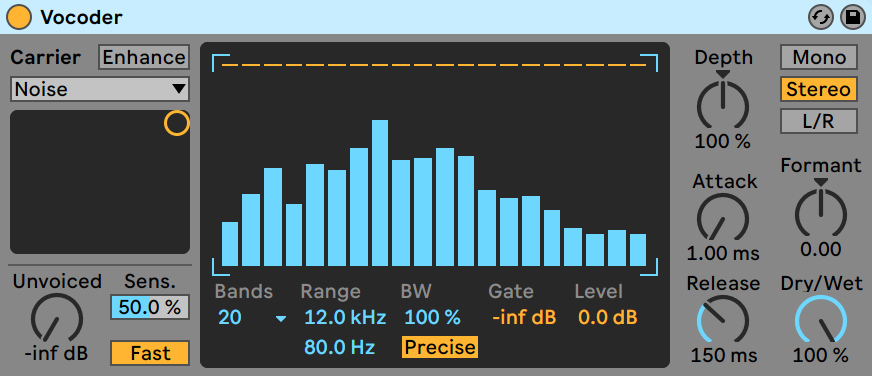This screenshot has height=376, width=872.
Task: Select the Stereo mode button
Action: pyautogui.click(x=819, y=90)
